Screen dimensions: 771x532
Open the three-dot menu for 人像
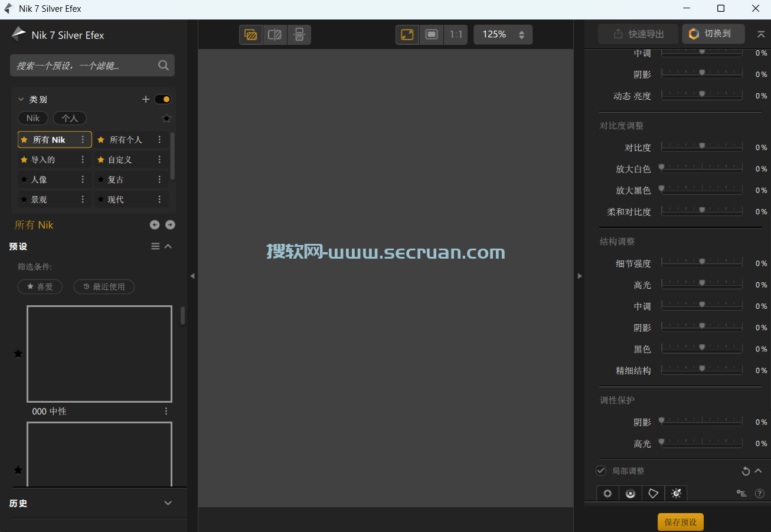click(x=83, y=179)
